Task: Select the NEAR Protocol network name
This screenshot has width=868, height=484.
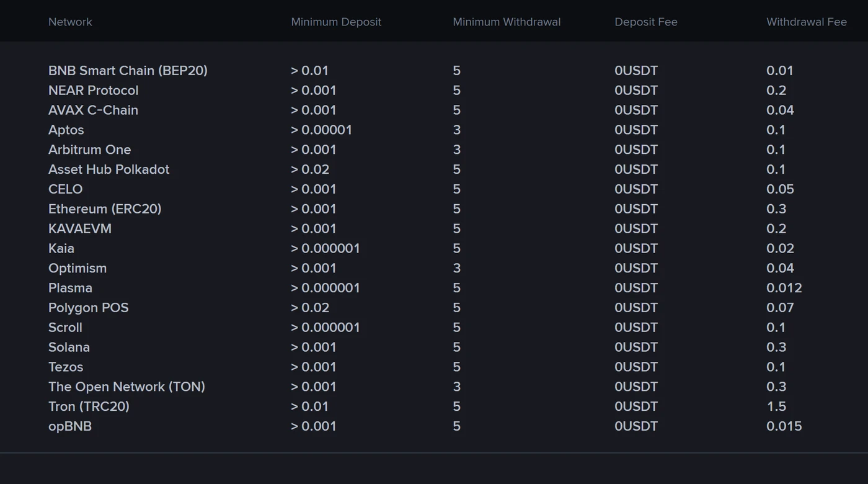Action: pos(94,91)
